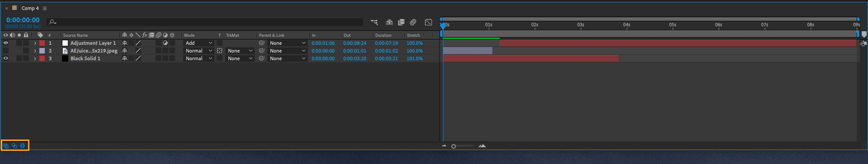Click the label tag column header icon
The width and height of the screenshot is (868, 164).
(40, 35)
